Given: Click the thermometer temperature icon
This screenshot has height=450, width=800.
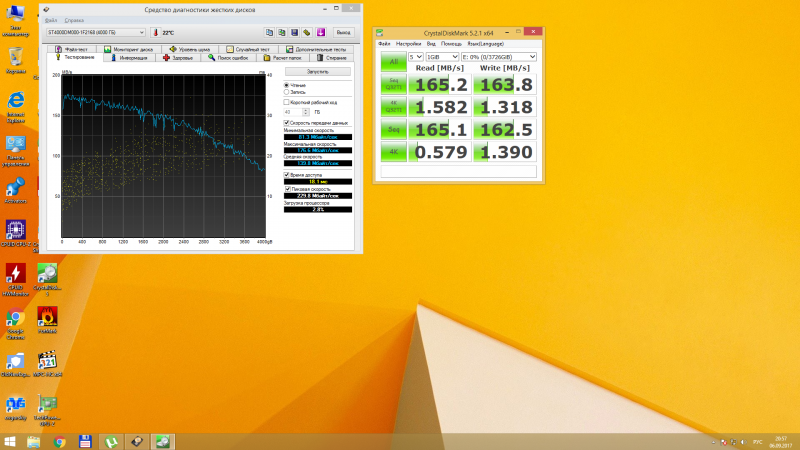Looking at the screenshot, I should pyautogui.click(x=154, y=32).
